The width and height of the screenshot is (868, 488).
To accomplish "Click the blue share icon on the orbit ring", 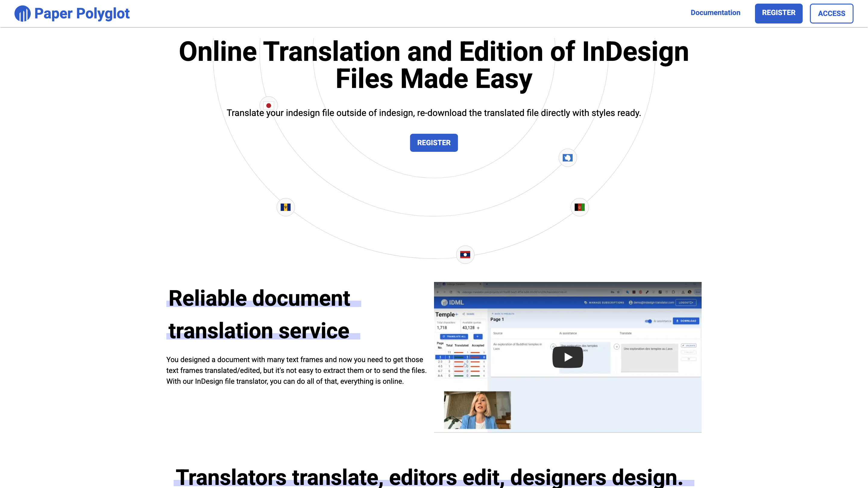I will (x=568, y=158).
